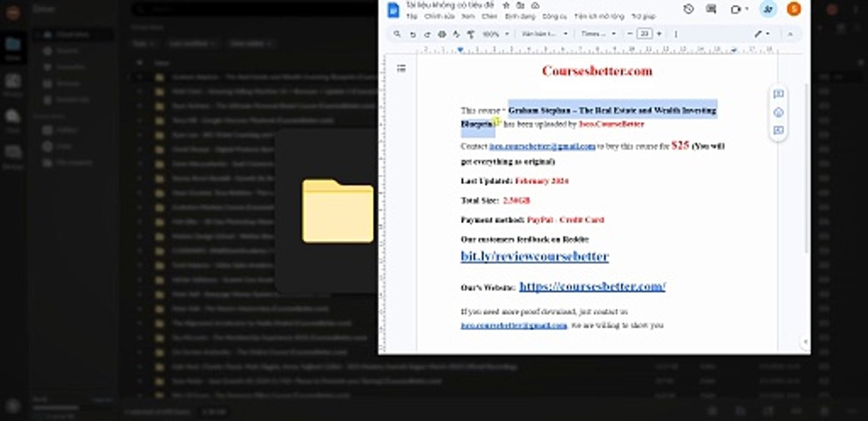868x421 pixels.
Task: Open the Last modified filter dropdown
Action: click(192, 43)
